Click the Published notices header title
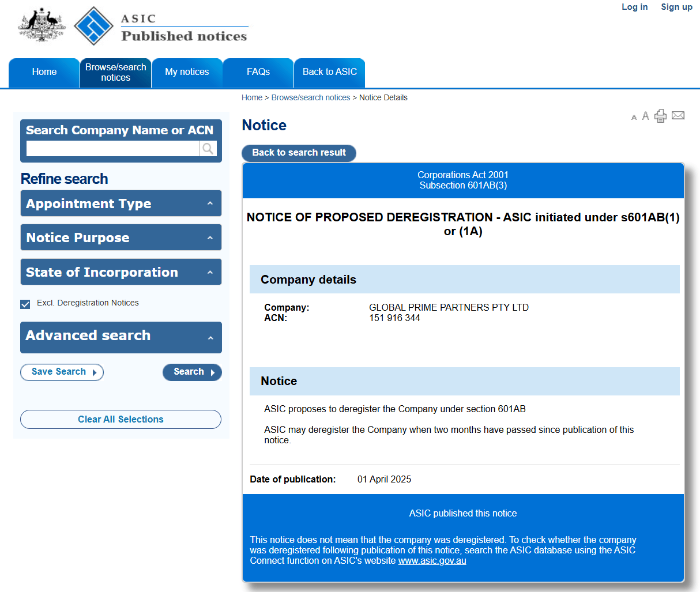The image size is (700, 592). [x=184, y=36]
